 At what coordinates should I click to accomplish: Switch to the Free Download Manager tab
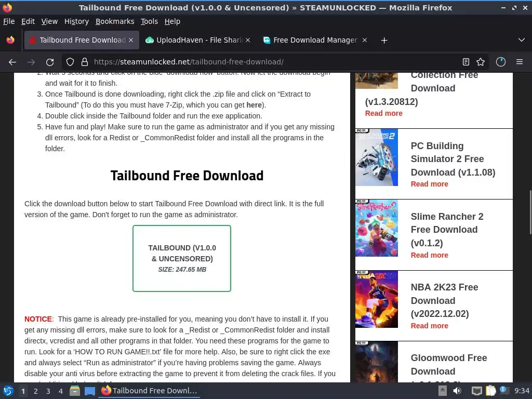(315, 40)
